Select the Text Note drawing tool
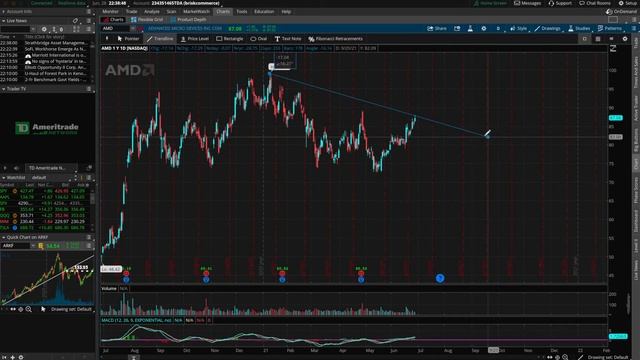The height and width of the screenshot is (360, 640). (x=288, y=39)
